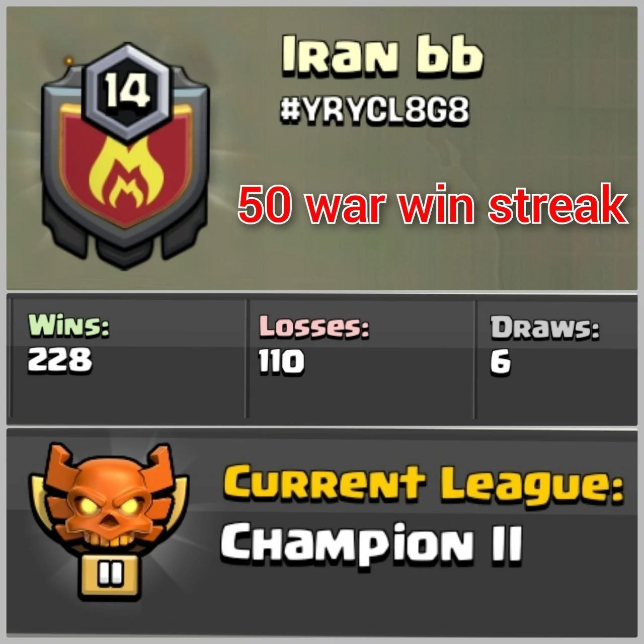Select the red 50 war win streak text

tap(433, 205)
